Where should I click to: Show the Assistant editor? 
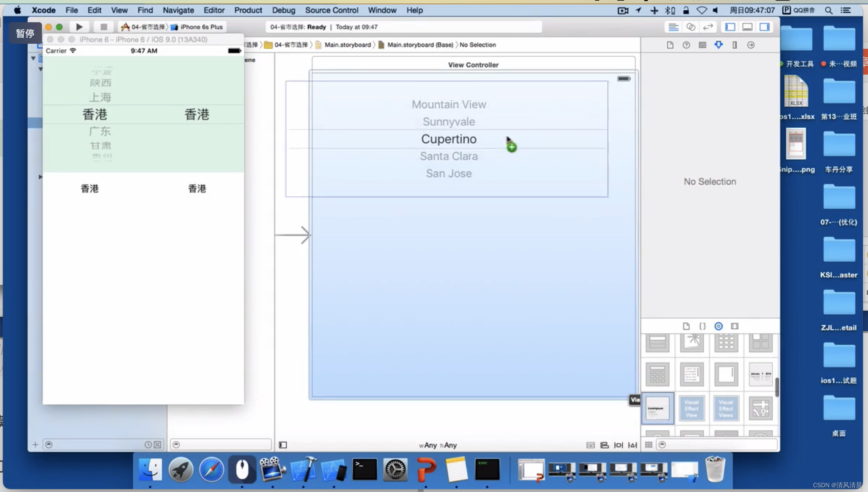click(691, 27)
